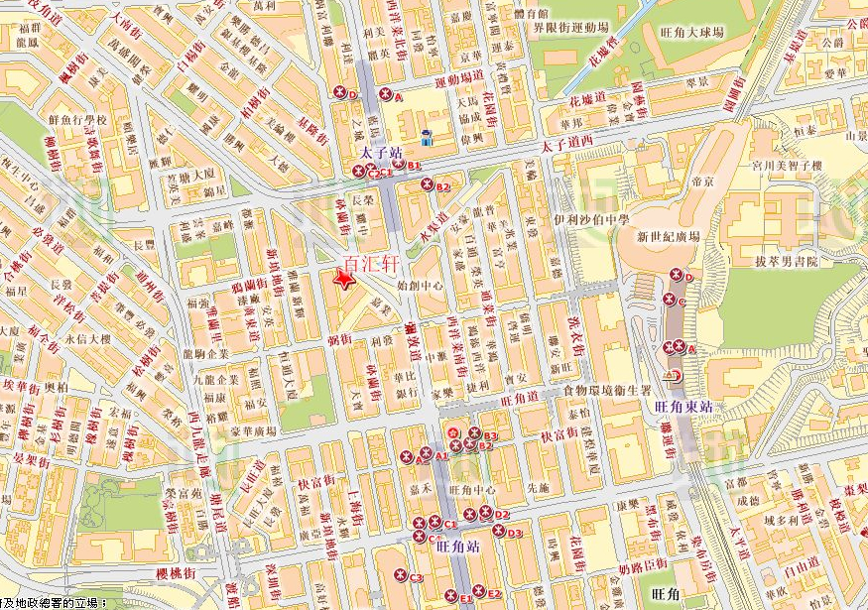Image resolution: width=868 pixels, height=610 pixels.
Task: Select Mong Kok station exit D3 icon
Action: click(x=499, y=532)
